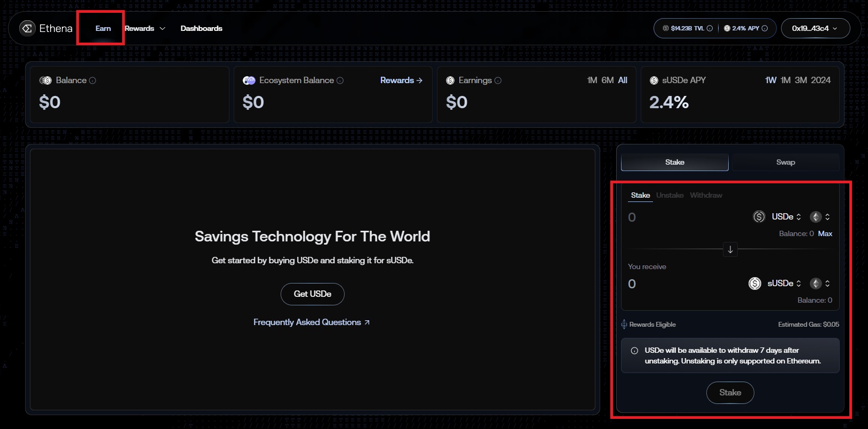
Task: Open the USDe token selector
Action: (x=785, y=217)
